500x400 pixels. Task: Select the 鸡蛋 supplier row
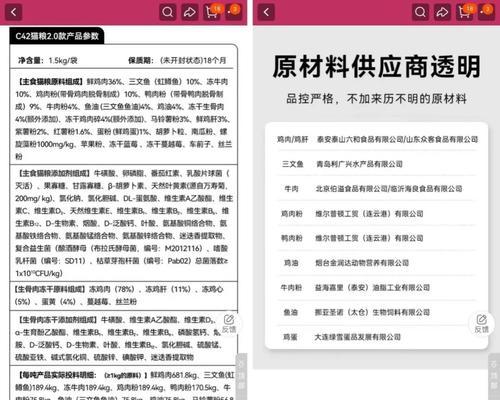[x=377, y=337]
